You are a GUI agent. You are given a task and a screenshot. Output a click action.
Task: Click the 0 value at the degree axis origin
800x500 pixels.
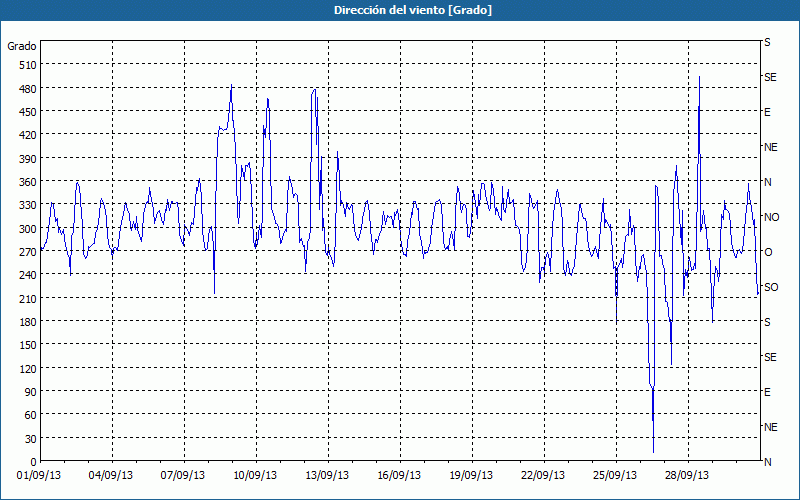[34, 462]
